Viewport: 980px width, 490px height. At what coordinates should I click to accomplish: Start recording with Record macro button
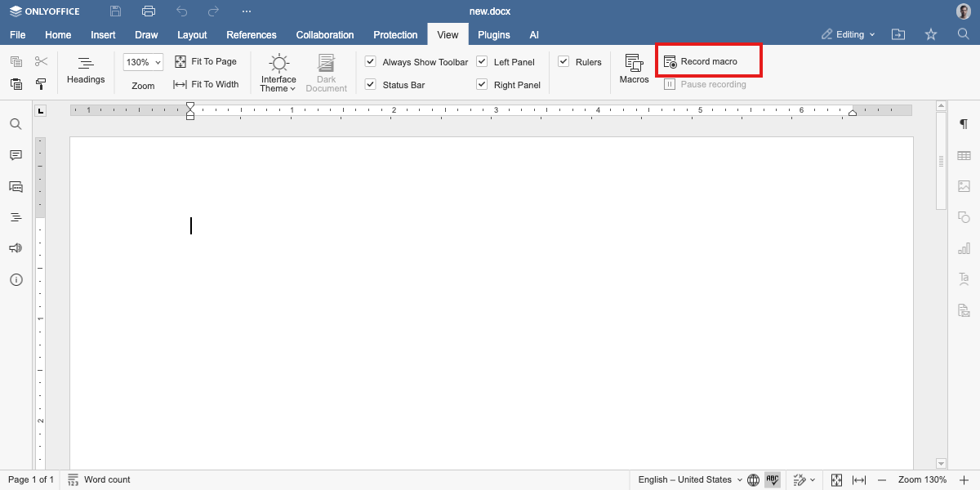701,61
